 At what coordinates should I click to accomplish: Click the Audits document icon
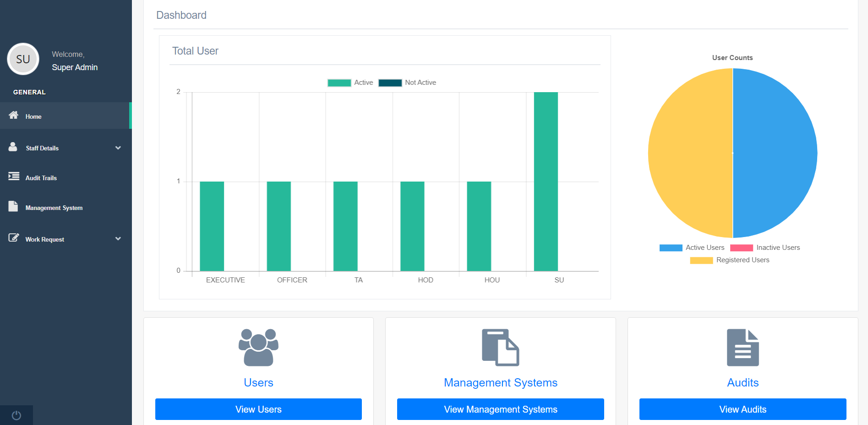[742, 347]
